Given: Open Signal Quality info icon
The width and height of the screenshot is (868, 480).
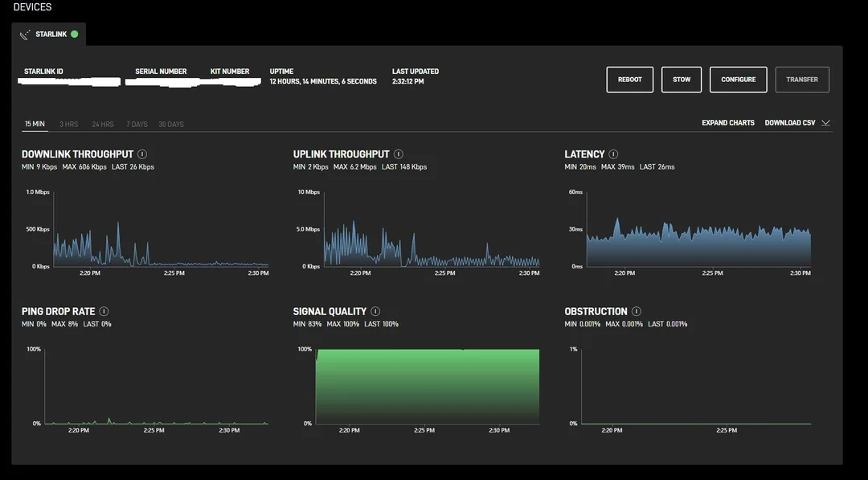Looking at the screenshot, I should coord(375,312).
